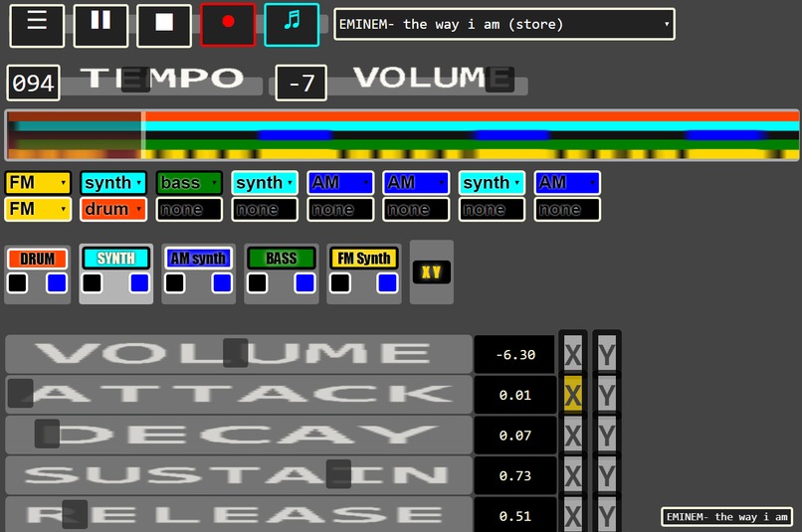Select the DRUM instrument tab
This screenshot has width=802, height=532.
[37, 259]
